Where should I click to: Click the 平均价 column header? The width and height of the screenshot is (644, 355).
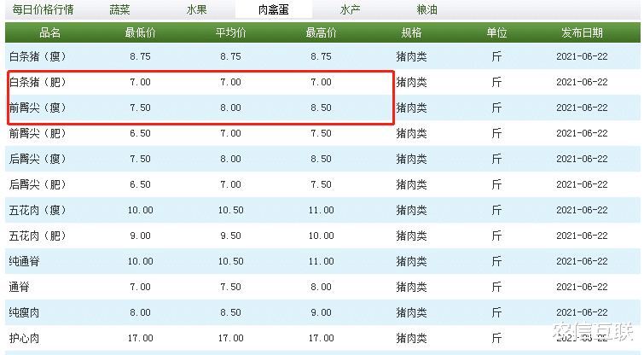231,32
